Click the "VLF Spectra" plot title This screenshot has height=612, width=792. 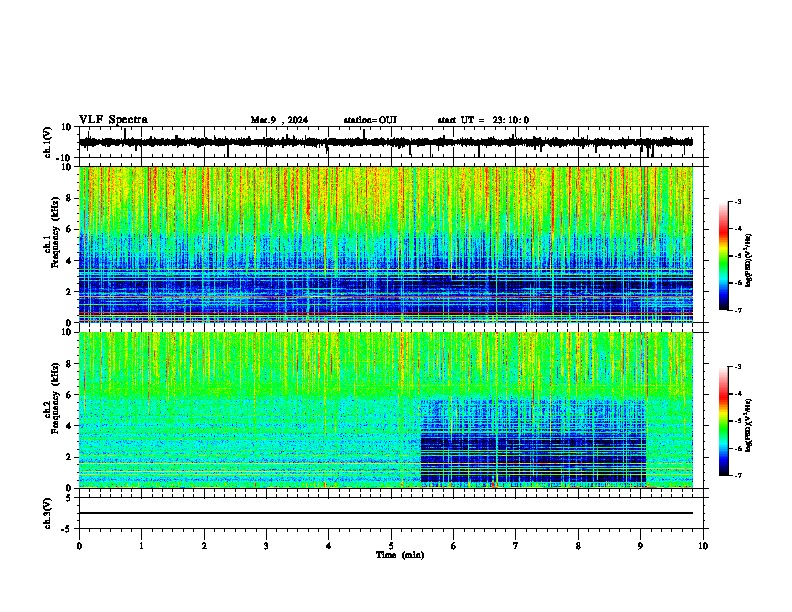[113, 120]
